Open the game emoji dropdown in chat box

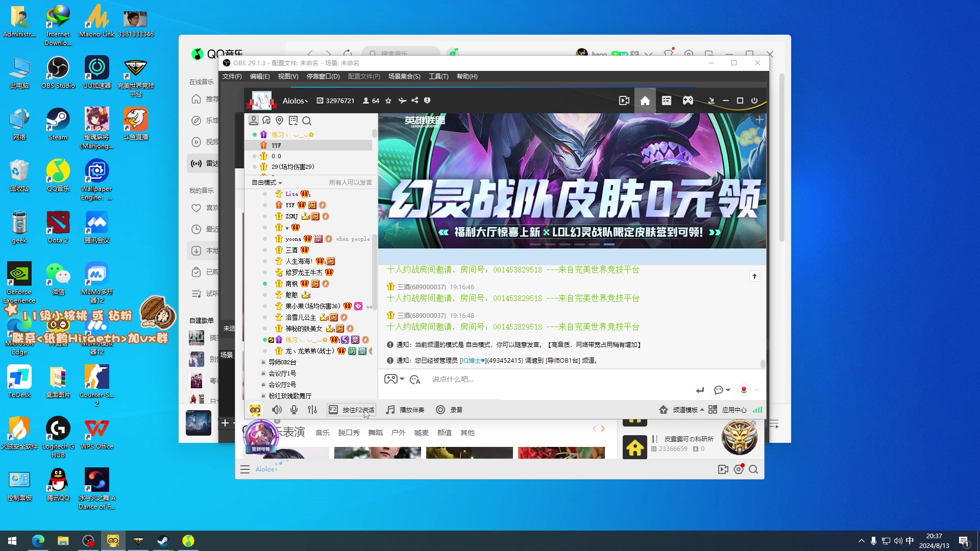[394, 379]
